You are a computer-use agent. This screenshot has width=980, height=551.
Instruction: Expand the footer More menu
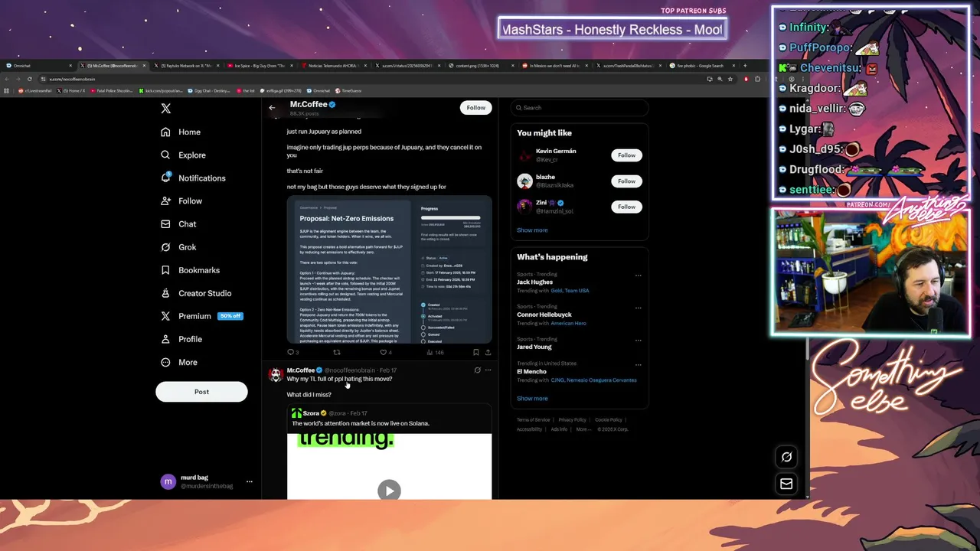pyautogui.click(x=583, y=429)
